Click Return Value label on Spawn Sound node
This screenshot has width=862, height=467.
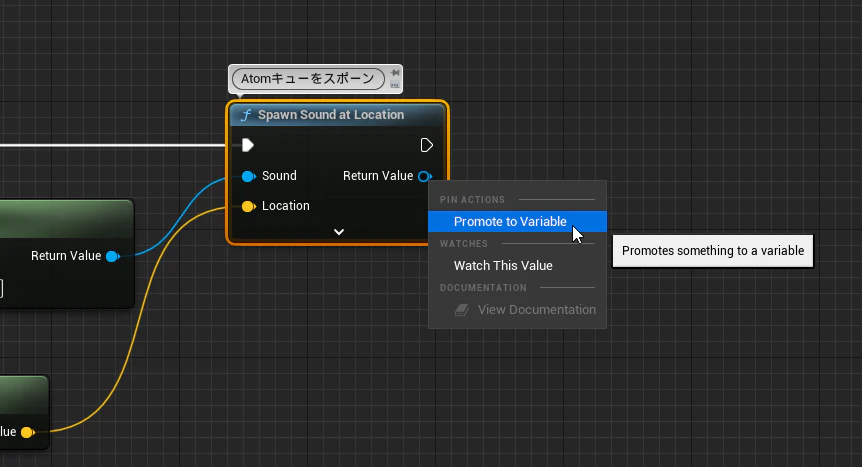point(378,176)
